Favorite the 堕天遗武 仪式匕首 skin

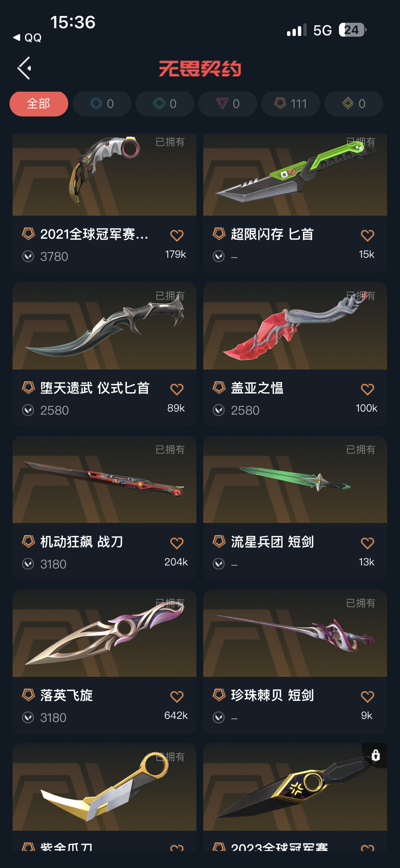(177, 389)
